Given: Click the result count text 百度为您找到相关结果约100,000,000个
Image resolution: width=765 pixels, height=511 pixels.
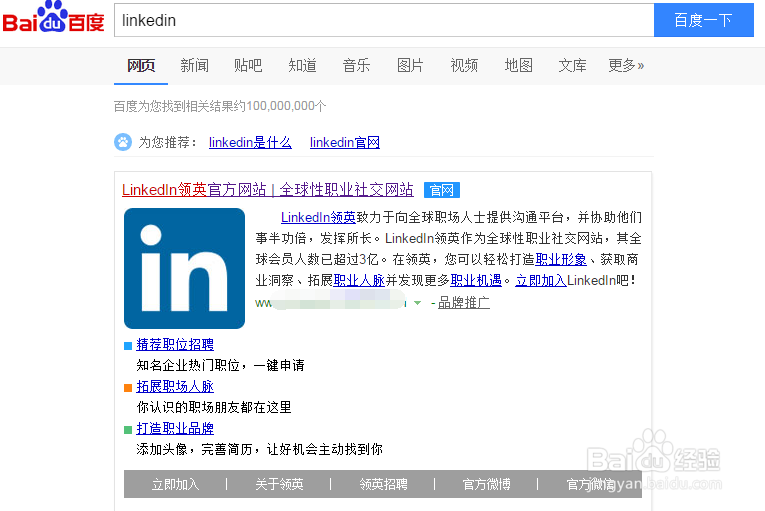Looking at the screenshot, I should pyautogui.click(x=220, y=106).
